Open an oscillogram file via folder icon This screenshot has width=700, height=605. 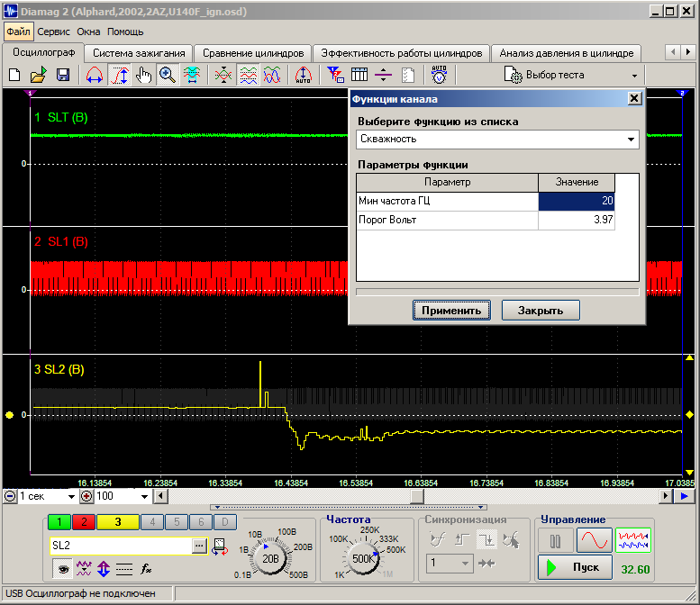39,75
